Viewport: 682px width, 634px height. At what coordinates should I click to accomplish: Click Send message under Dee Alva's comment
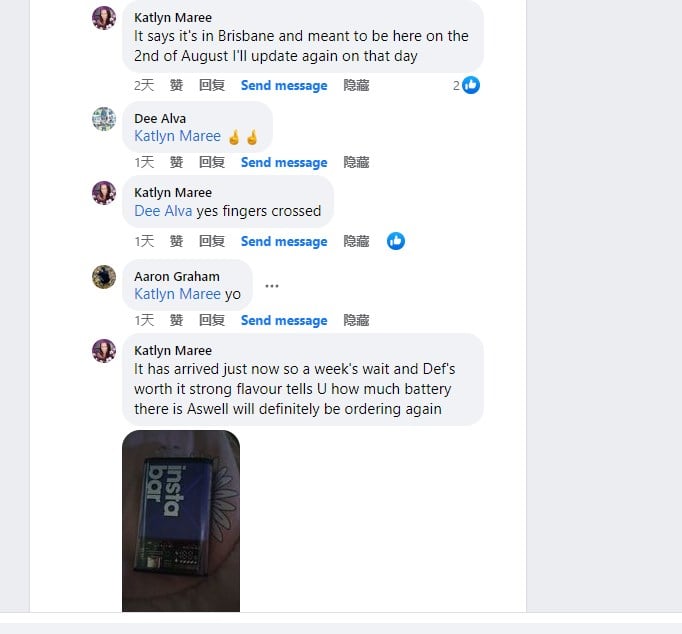click(x=284, y=162)
